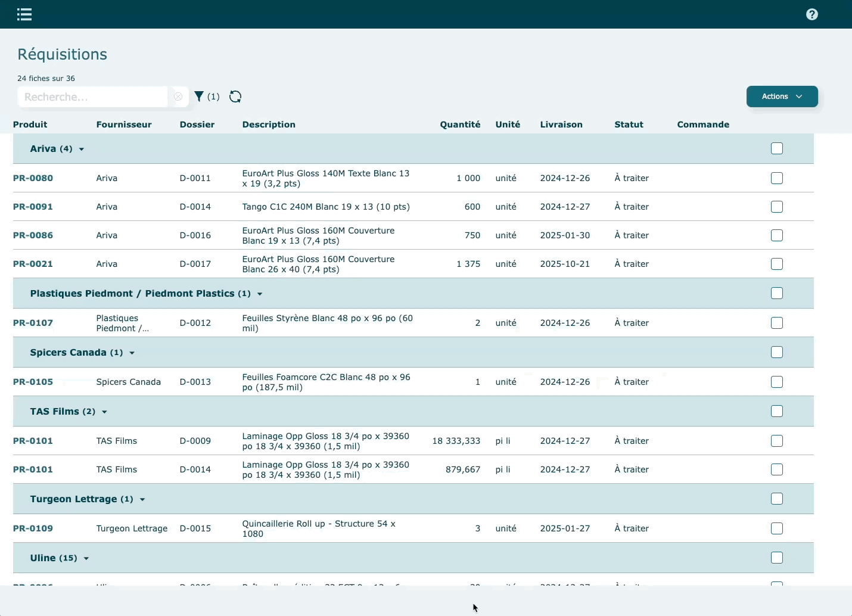Collapse the Spicers Canada group
The image size is (852, 616).
pos(132,353)
